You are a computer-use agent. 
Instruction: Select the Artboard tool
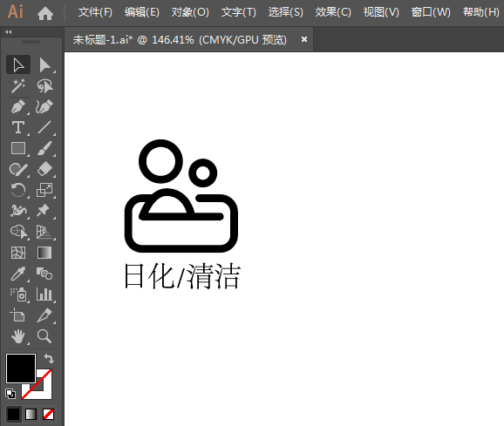[x=18, y=315]
